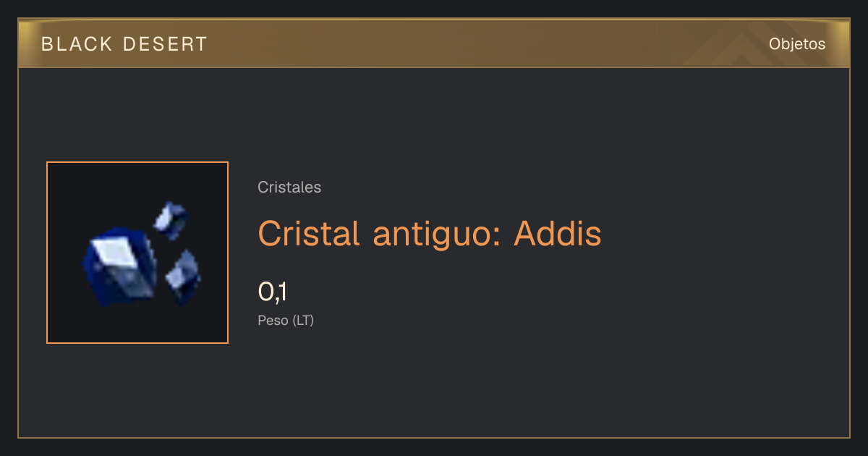Open the Cristales category label
The image size is (868, 456).
coord(289,187)
